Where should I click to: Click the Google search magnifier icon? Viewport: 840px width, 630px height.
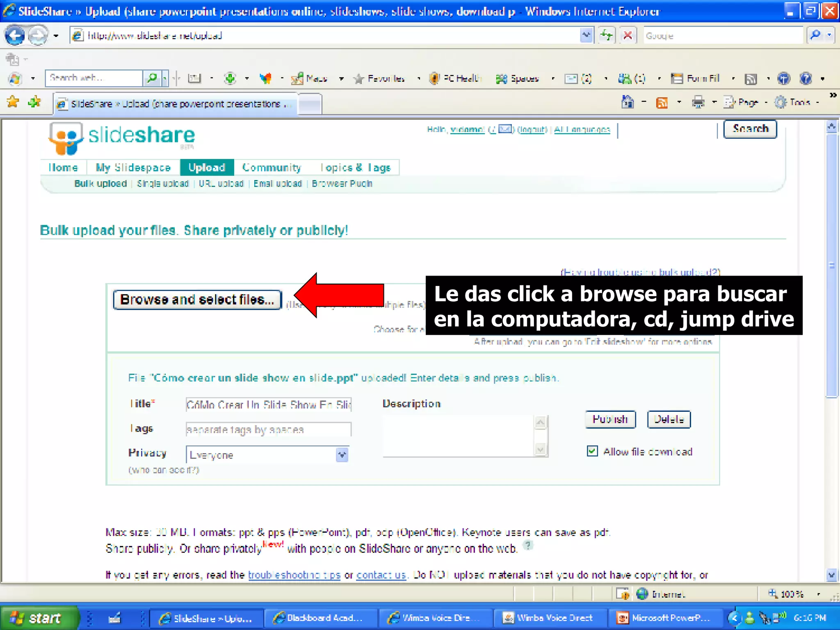815,36
